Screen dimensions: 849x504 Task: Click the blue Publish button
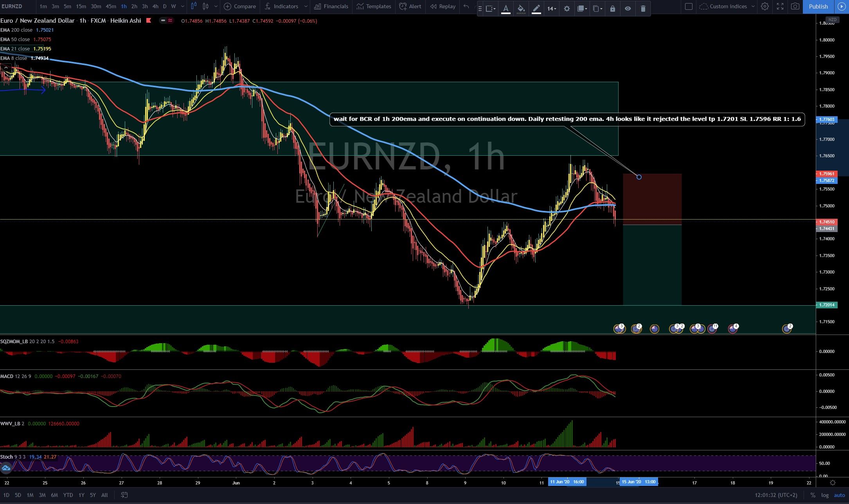(x=818, y=6)
